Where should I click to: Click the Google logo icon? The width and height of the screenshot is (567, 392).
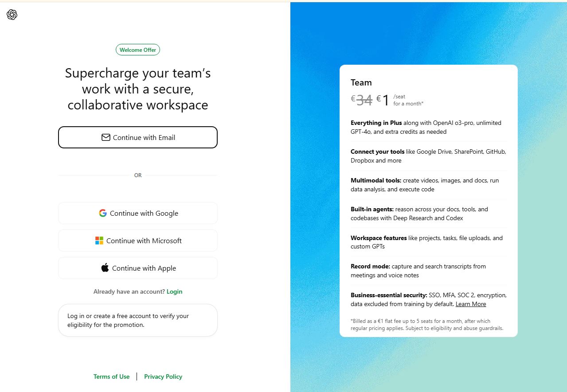(x=103, y=213)
